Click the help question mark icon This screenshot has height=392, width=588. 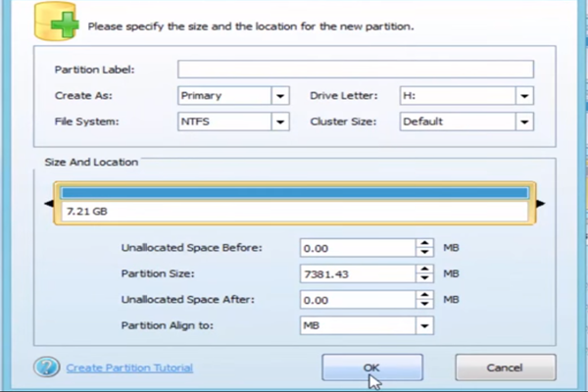pyautogui.click(x=46, y=367)
